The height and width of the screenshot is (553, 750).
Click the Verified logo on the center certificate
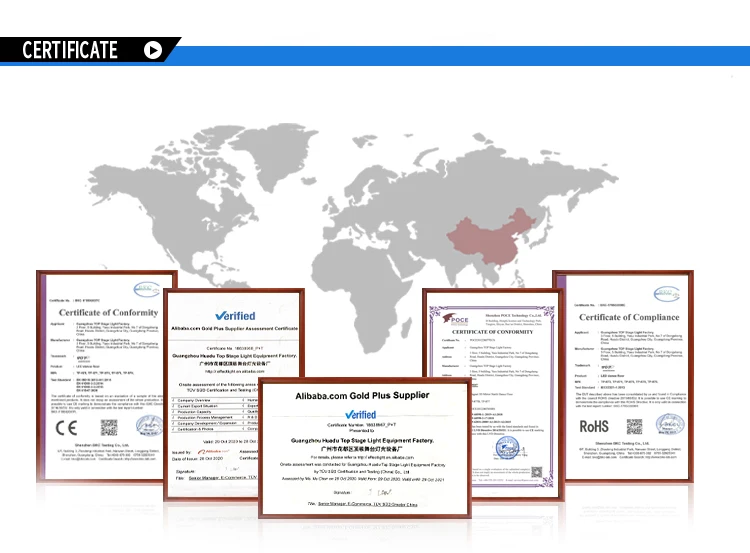coord(361,415)
